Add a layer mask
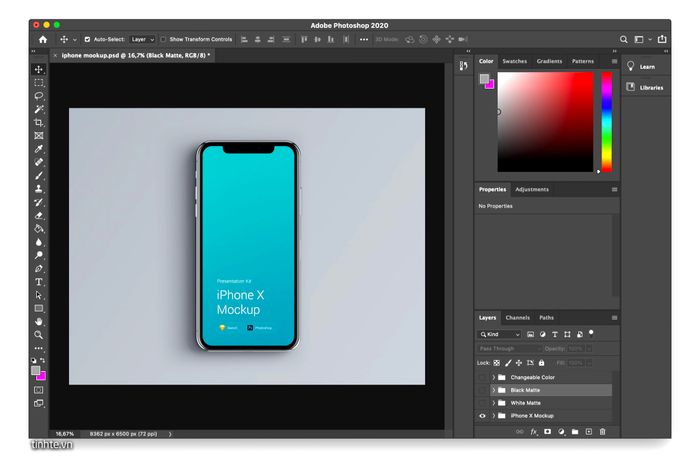Screen dimensions: 700x476 click(x=547, y=432)
